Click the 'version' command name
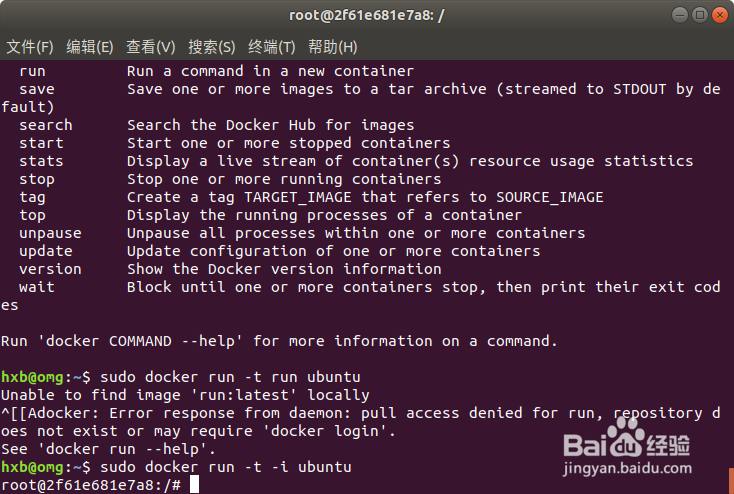The width and height of the screenshot is (734, 494). pos(50,269)
